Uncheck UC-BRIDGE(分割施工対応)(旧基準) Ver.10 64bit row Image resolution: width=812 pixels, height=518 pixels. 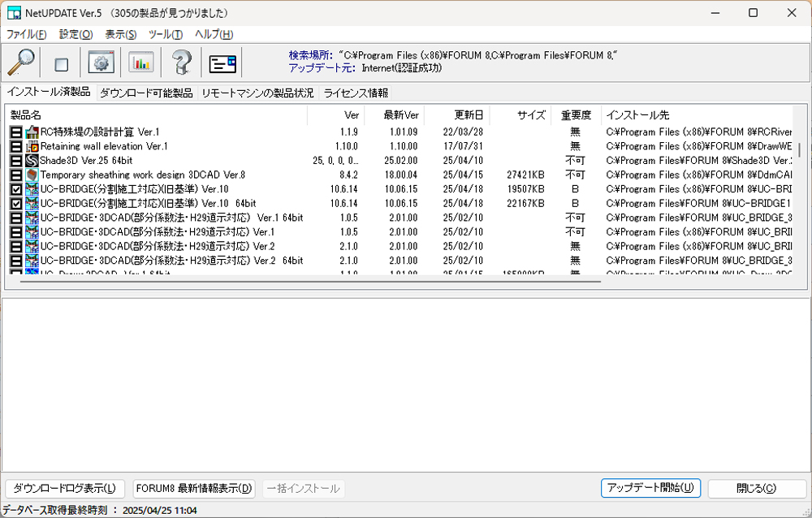coord(16,204)
